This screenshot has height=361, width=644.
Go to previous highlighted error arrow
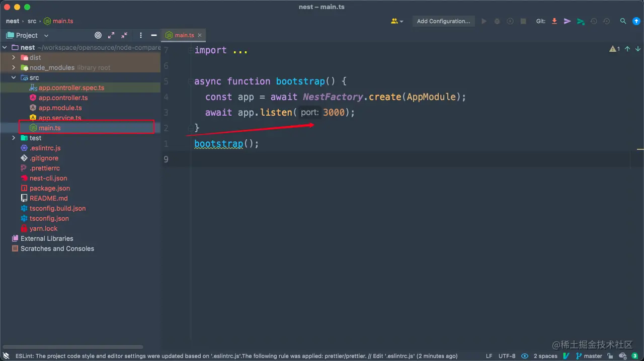click(x=627, y=49)
